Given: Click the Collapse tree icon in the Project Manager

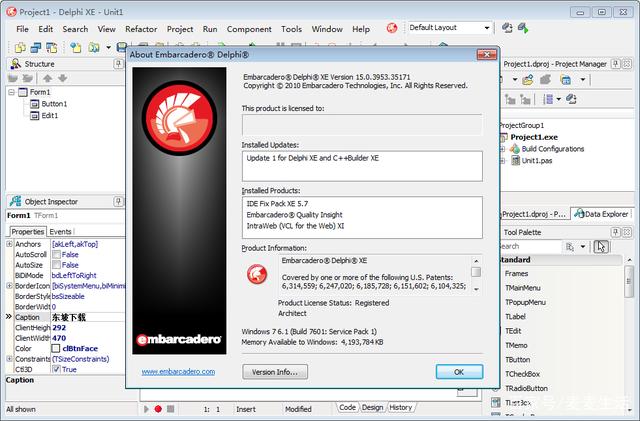Looking at the screenshot, I should tap(525, 99).
